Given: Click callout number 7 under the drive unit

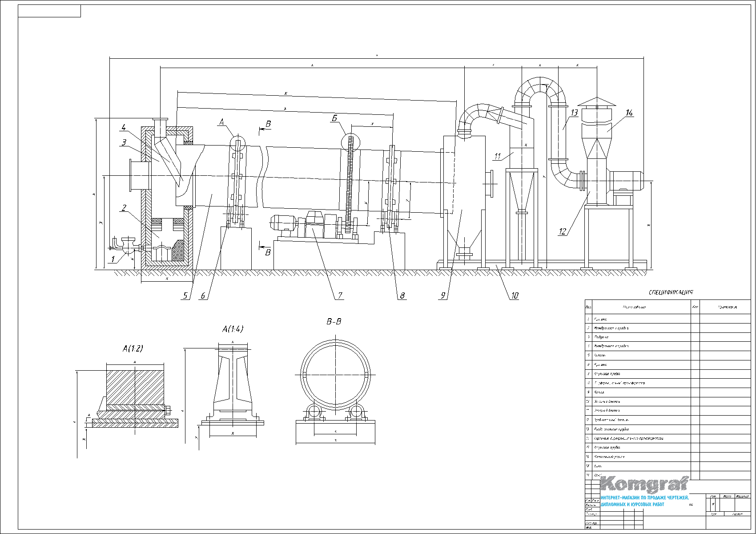Looking at the screenshot, I should tap(340, 295).
